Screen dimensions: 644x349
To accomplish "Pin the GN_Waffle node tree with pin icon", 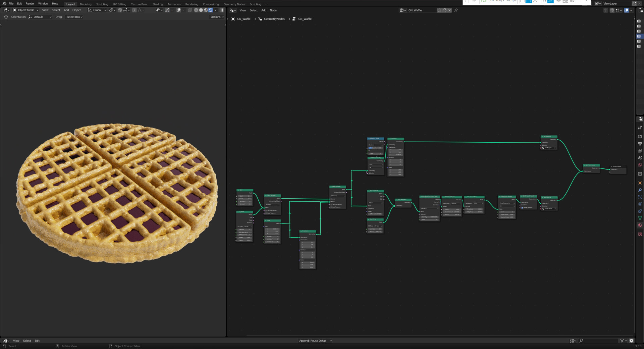I will coord(456,10).
